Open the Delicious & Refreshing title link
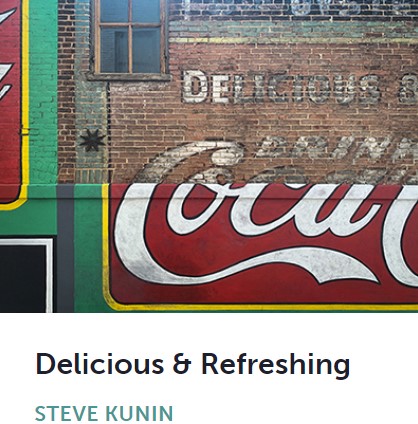The height and width of the screenshot is (424, 418). click(193, 364)
